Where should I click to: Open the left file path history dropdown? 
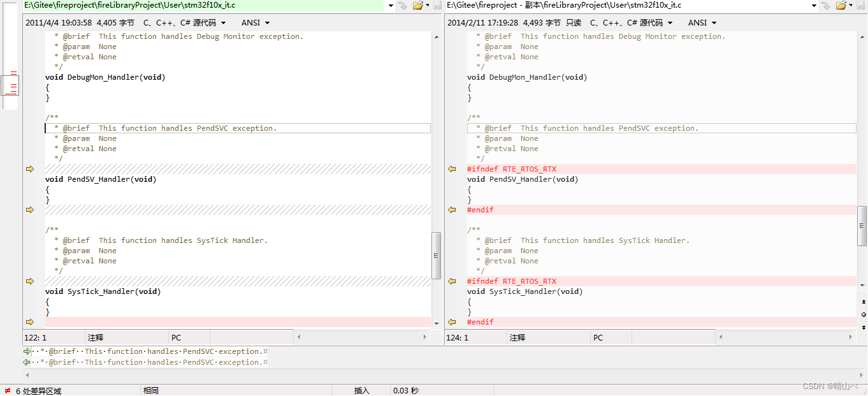coord(391,5)
